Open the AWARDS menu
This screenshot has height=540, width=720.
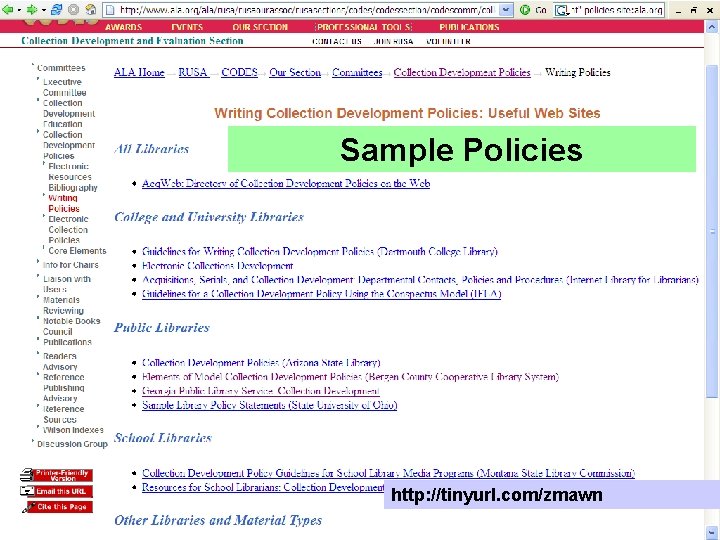(124, 27)
